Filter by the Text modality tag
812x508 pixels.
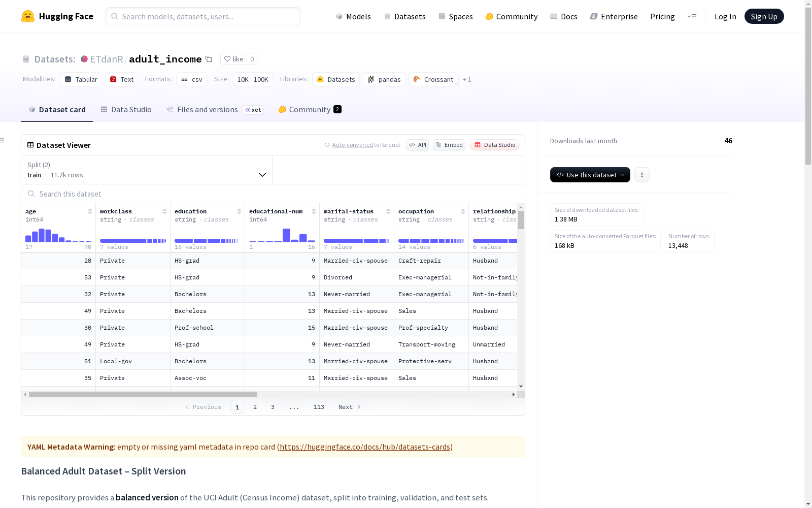122,79
